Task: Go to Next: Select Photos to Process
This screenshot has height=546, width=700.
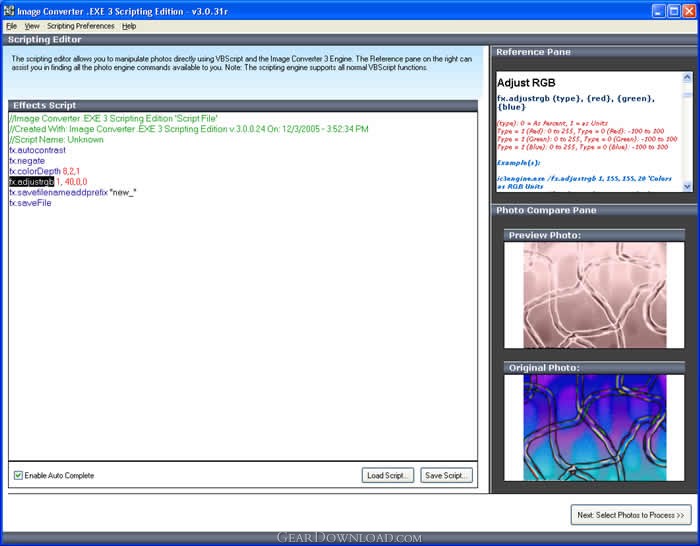Action: coord(631,515)
